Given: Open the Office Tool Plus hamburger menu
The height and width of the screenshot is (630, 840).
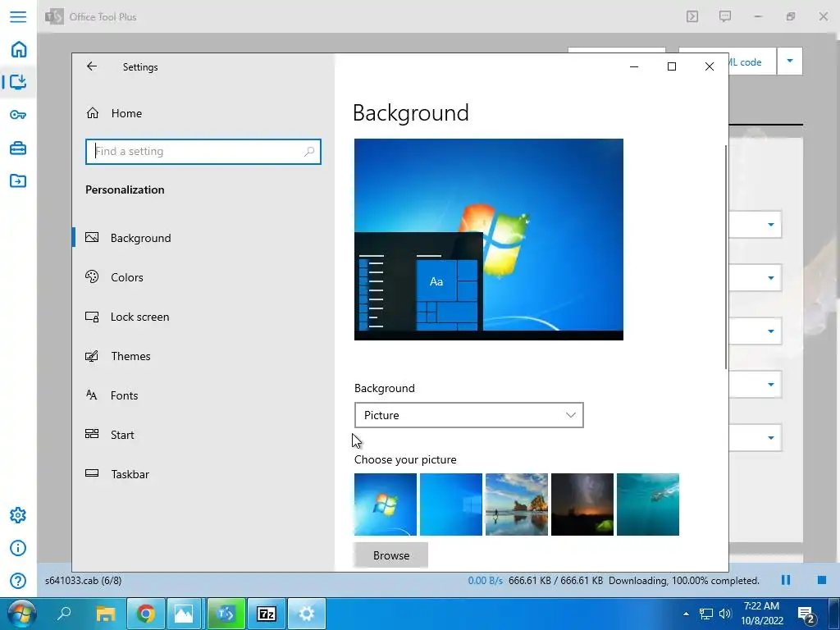Looking at the screenshot, I should click(x=18, y=16).
